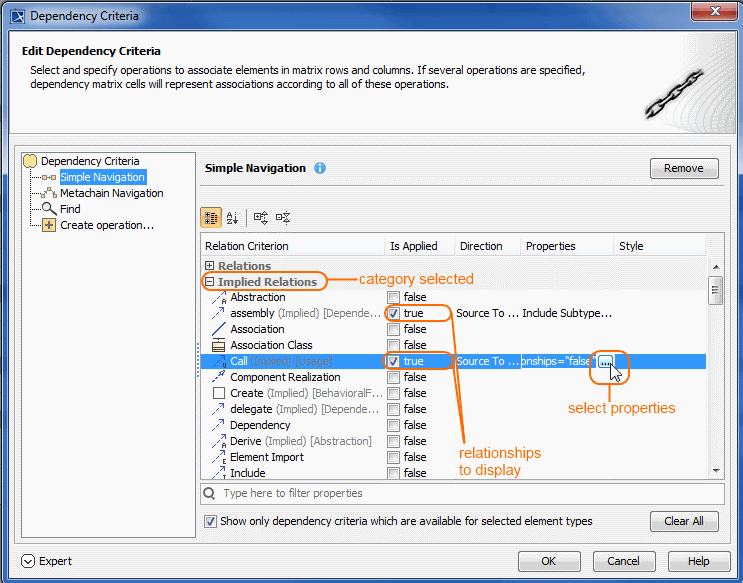Click the assembly relation dashed arrow icon

[218, 313]
